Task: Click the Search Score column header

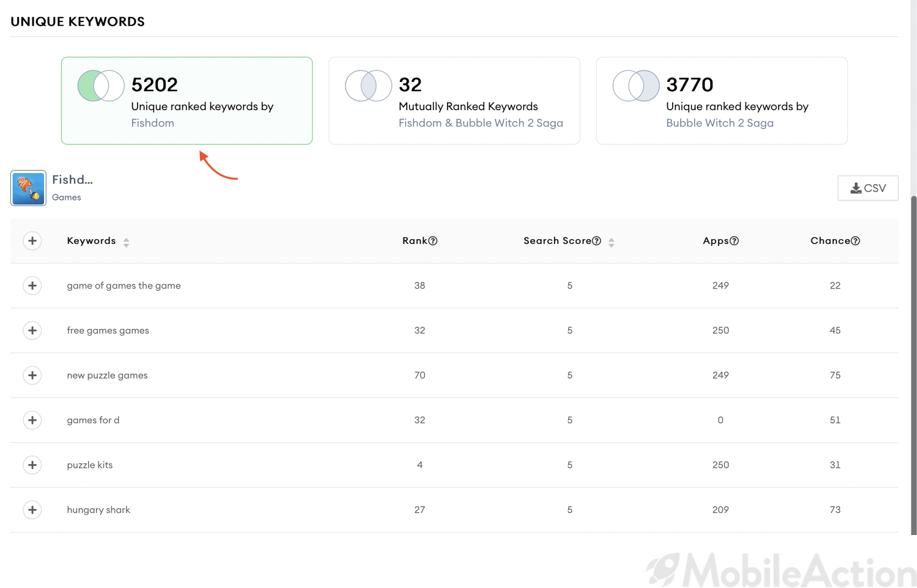Action: (558, 241)
